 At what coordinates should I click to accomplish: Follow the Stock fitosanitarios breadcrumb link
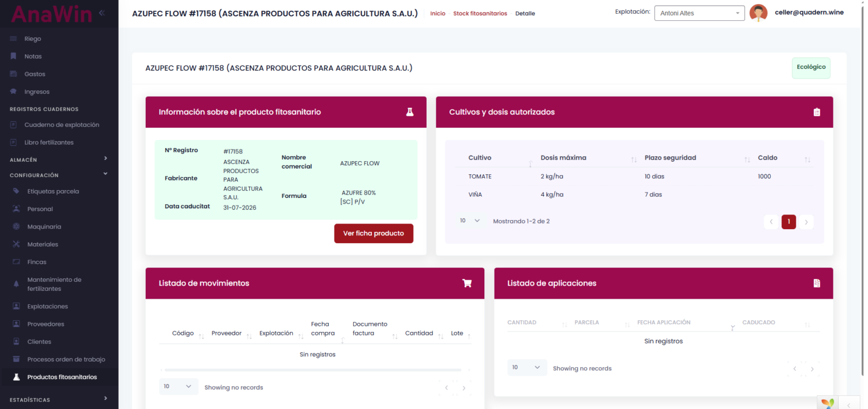pyautogui.click(x=480, y=14)
